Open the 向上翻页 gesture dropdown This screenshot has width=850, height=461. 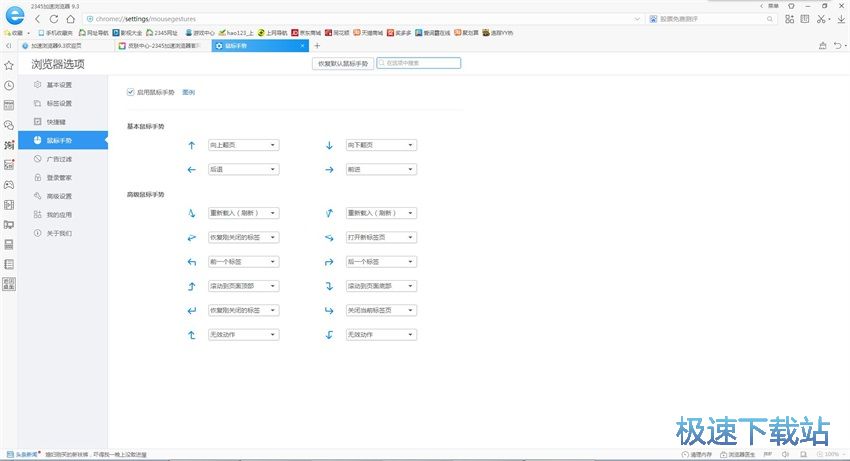(x=243, y=145)
